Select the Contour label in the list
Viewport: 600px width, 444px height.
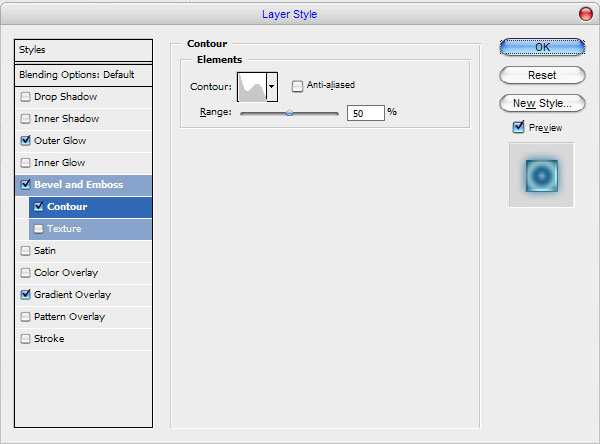coord(67,207)
